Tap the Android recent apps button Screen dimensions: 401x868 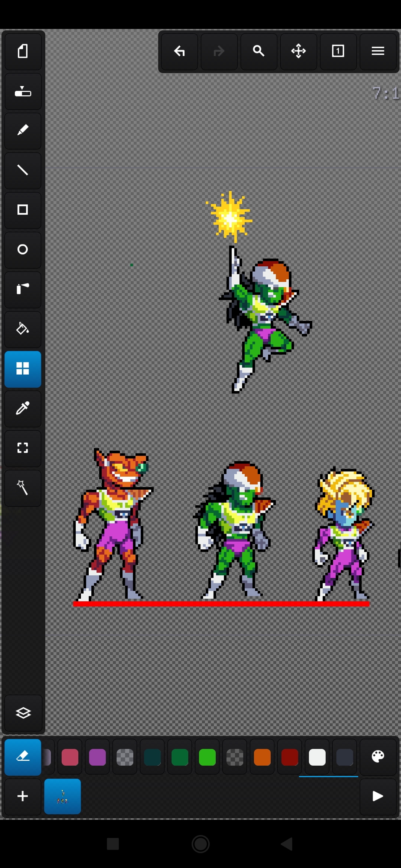pyautogui.click(x=113, y=844)
